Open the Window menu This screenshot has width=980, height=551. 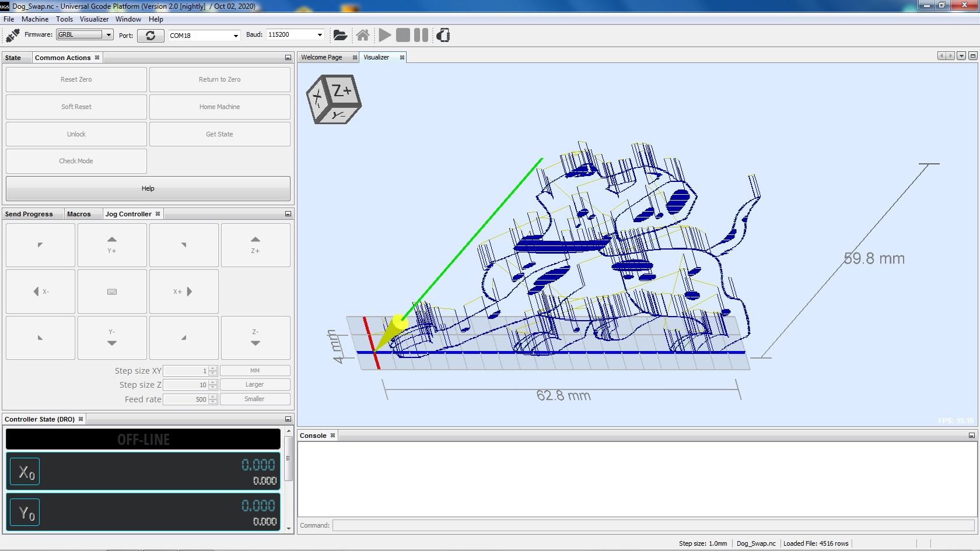(128, 19)
